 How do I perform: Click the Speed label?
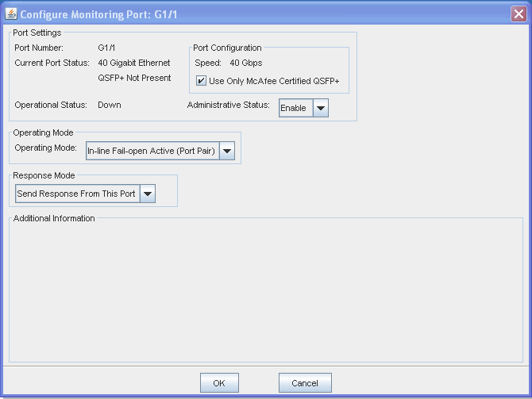coord(208,63)
